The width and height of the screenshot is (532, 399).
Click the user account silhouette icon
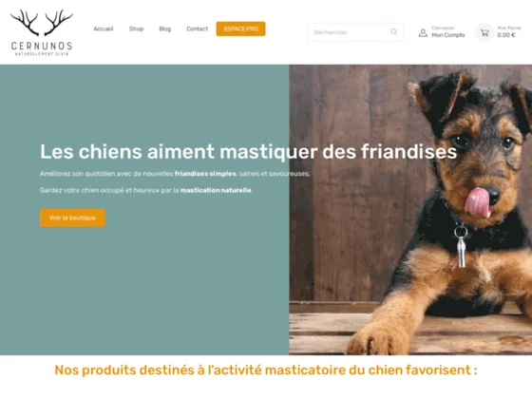click(423, 32)
